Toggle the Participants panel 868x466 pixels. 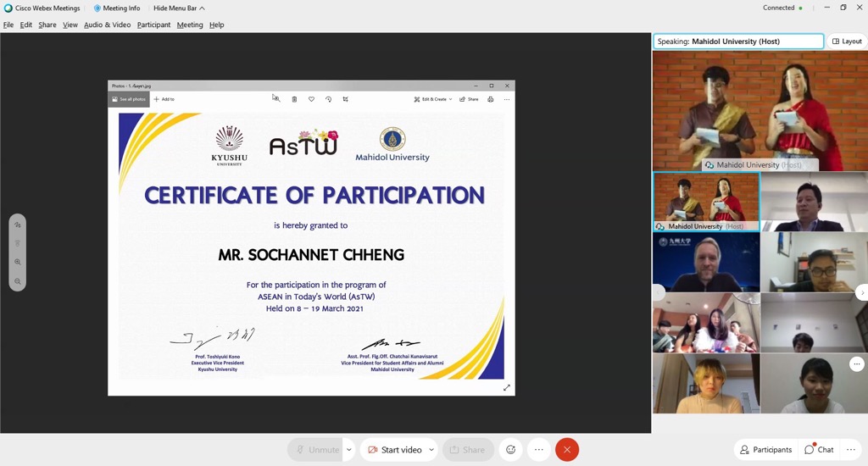[765, 450]
